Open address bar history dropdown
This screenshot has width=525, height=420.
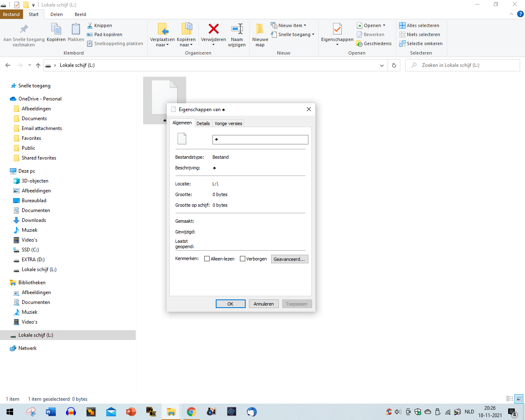pyautogui.click(x=382, y=65)
